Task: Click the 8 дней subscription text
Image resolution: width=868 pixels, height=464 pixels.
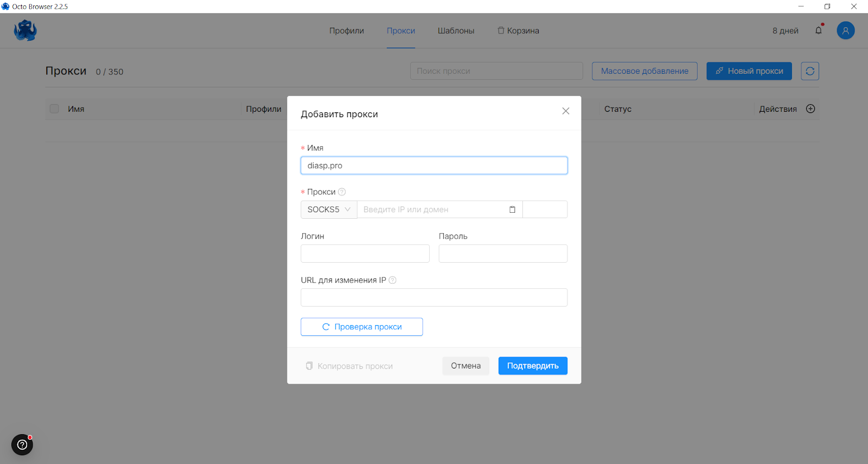Action: [x=786, y=31]
